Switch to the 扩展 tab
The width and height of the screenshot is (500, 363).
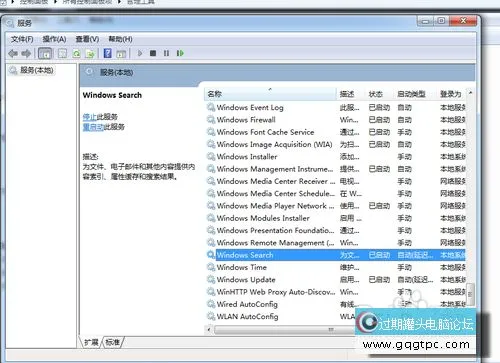[91, 342]
